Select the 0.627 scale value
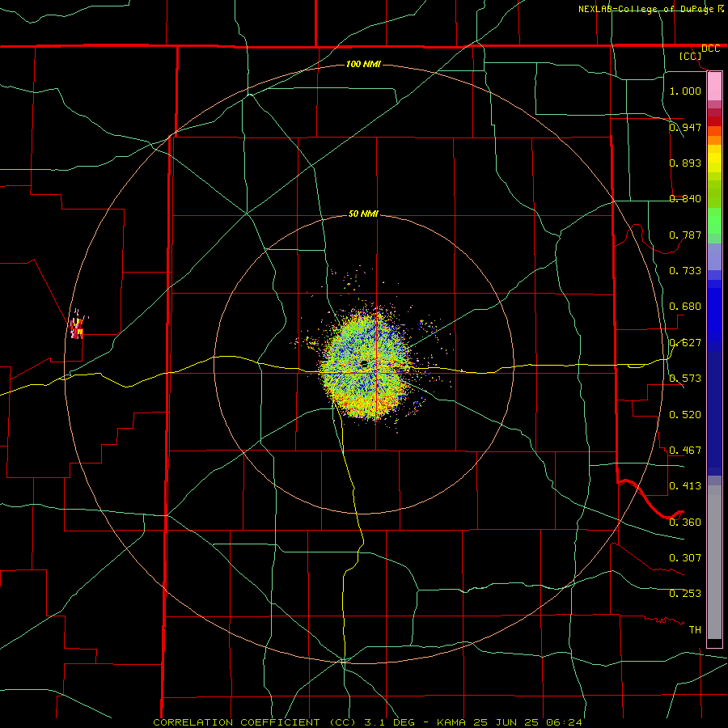Screen dimensions: 728x728 [685, 342]
